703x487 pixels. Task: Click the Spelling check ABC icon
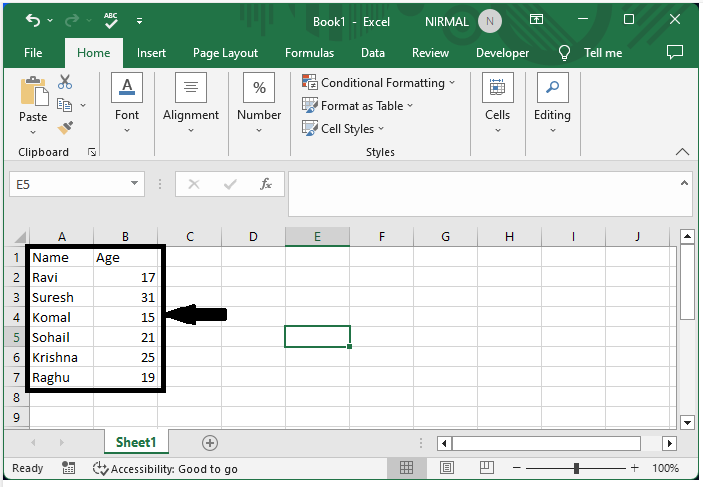(112, 20)
